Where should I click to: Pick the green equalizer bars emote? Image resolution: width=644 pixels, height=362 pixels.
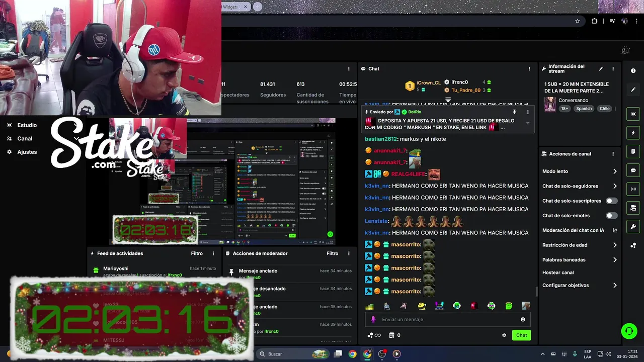369,306
